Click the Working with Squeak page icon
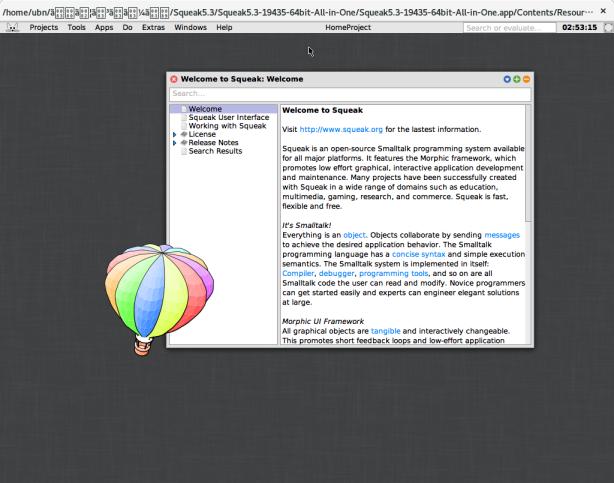The height and width of the screenshot is (483, 614). click(184, 126)
